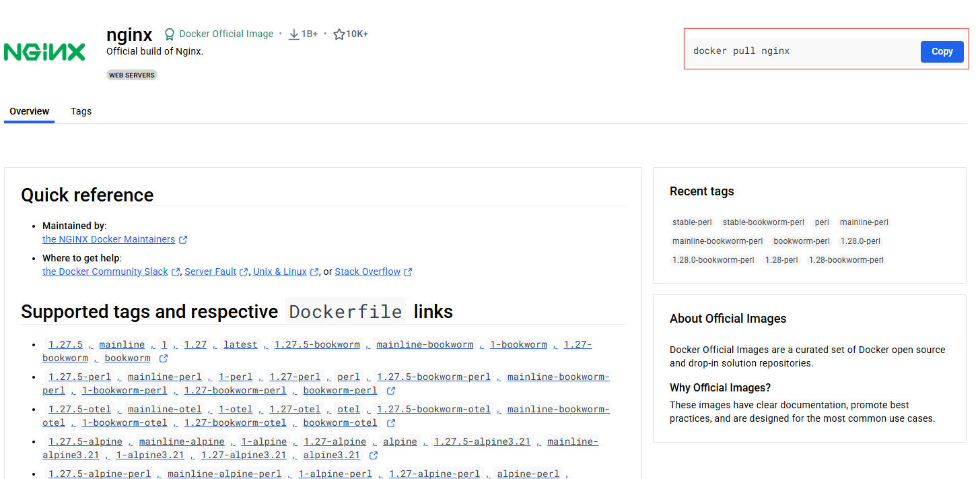Open the Docker Official Image link

(226, 34)
